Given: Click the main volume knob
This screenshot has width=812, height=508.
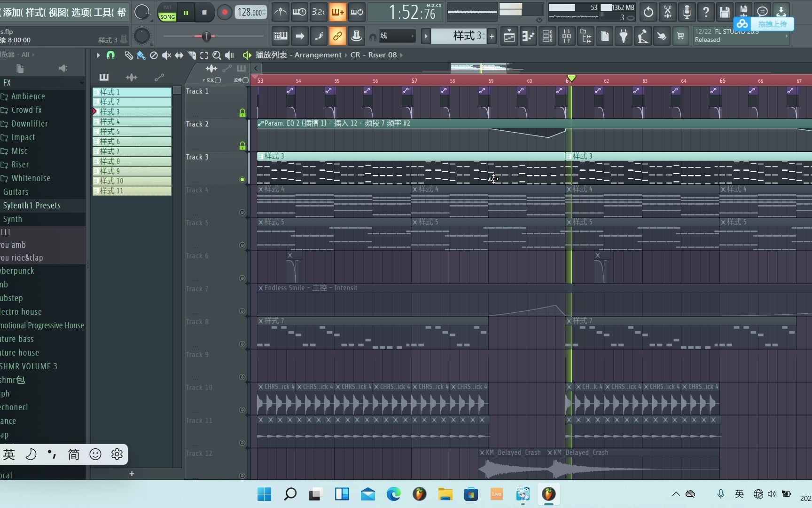Looking at the screenshot, I should click(x=142, y=12).
